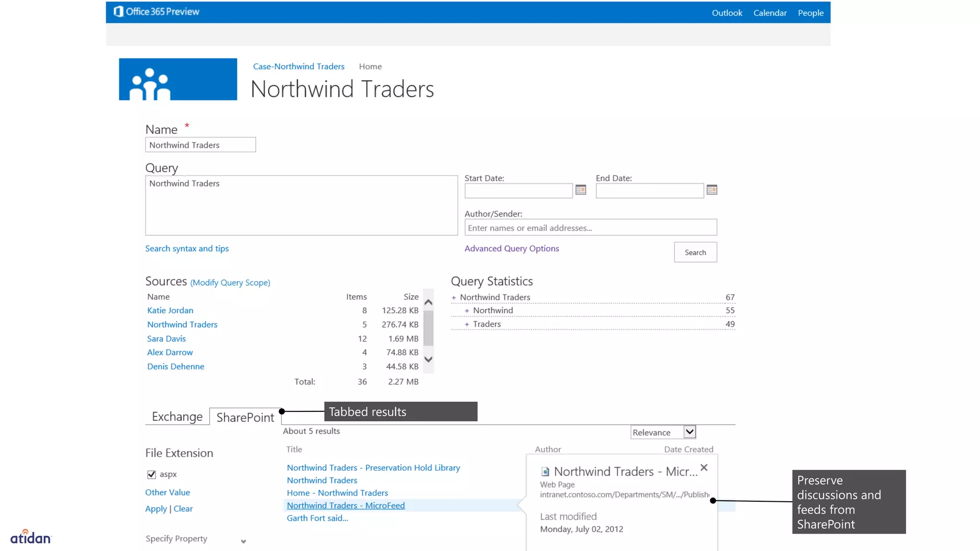
Task: Click the Search button
Action: click(x=695, y=252)
